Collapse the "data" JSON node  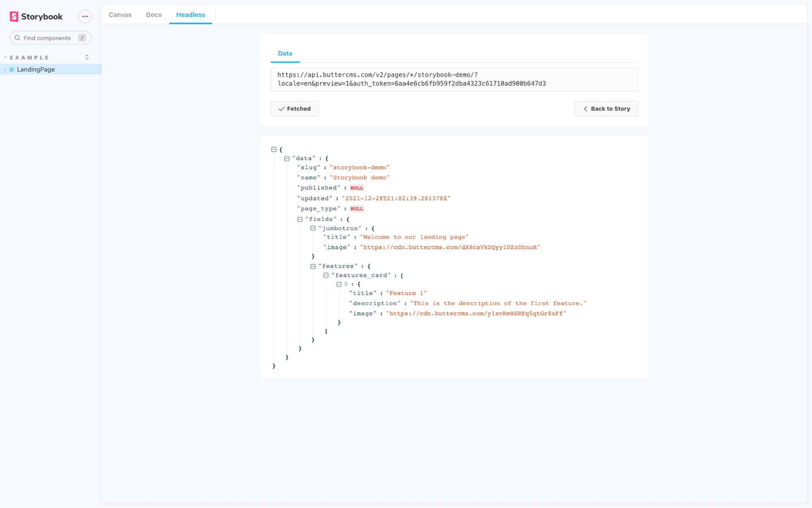coord(287,158)
